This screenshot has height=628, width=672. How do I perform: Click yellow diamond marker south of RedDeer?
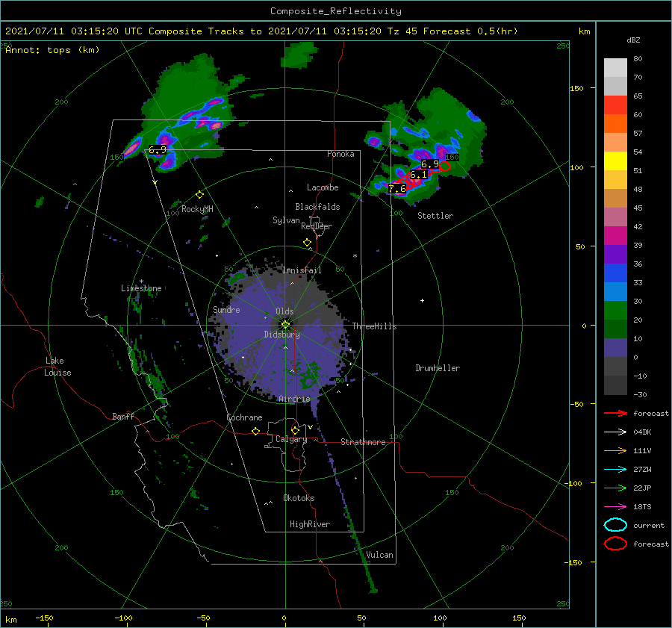[x=308, y=243]
